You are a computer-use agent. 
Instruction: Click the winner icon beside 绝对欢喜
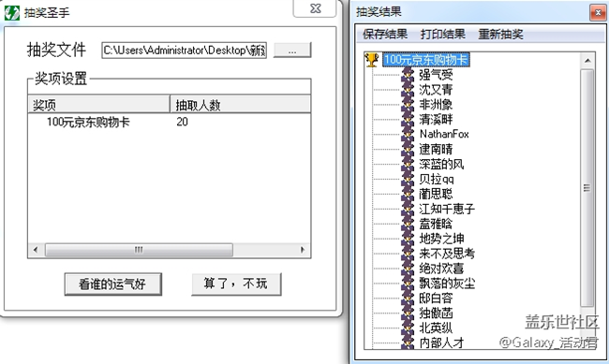pos(408,269)
